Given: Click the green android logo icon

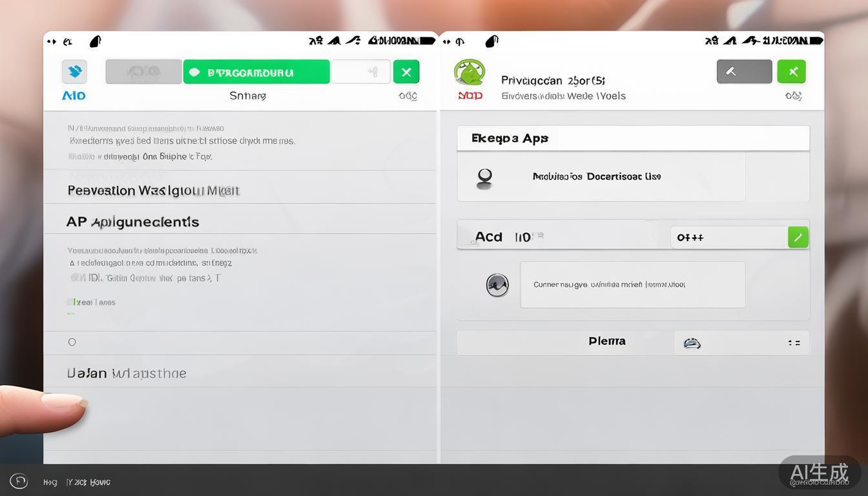Looking at the screenshot, I should click(x=470, y=72).
